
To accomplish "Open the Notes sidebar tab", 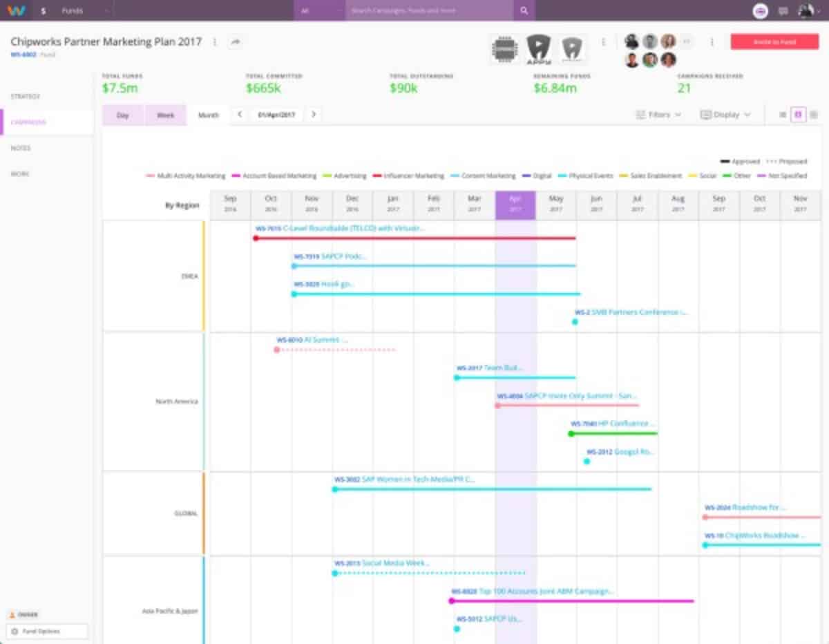I will coord(20,148).
